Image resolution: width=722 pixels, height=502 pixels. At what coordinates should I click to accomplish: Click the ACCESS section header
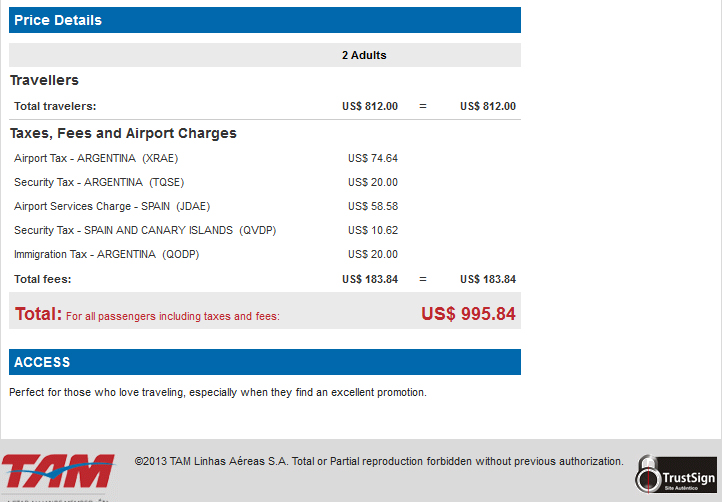265,362
